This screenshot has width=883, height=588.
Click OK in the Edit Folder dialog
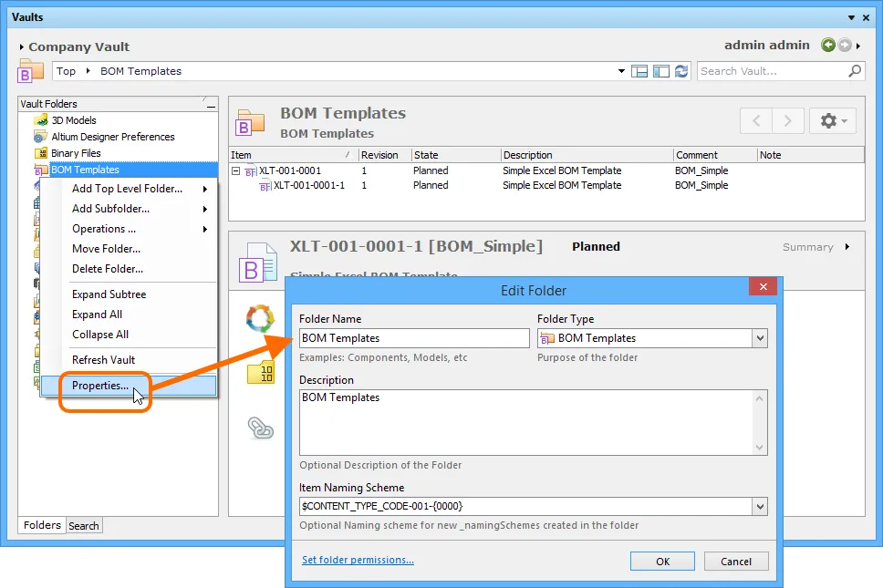pos(662,562)
